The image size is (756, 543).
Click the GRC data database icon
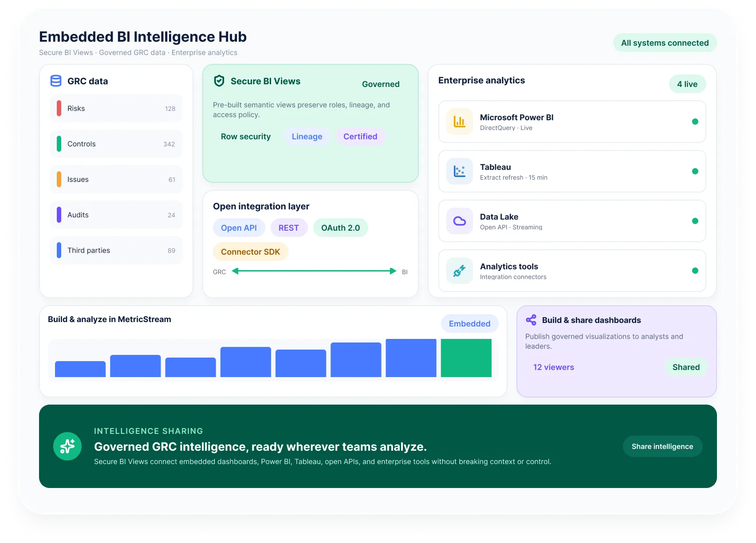(x=56, y=81)
